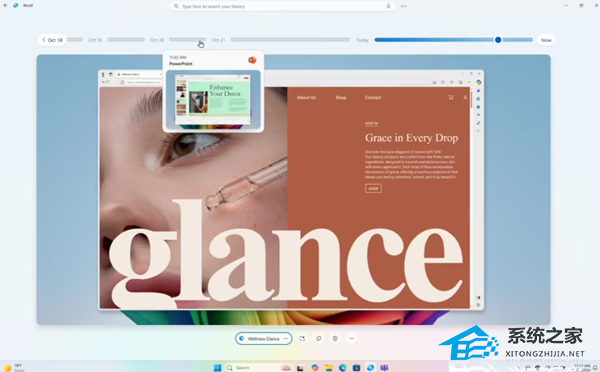Open the ellipsis menu beside search bar

point(404,6)
